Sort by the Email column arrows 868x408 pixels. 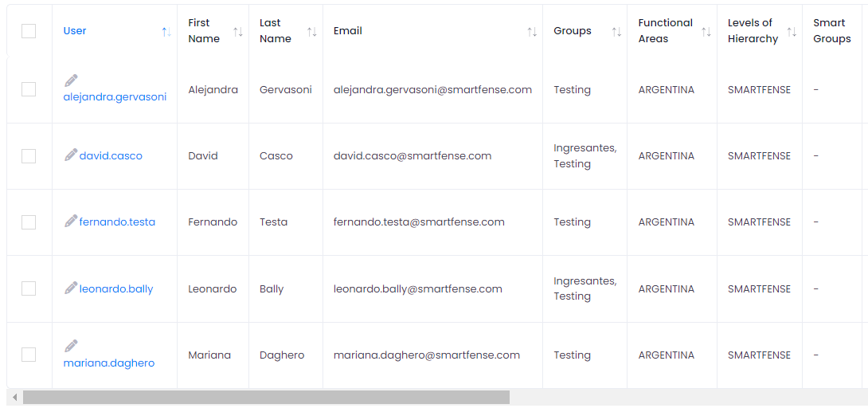pos(532,32)
